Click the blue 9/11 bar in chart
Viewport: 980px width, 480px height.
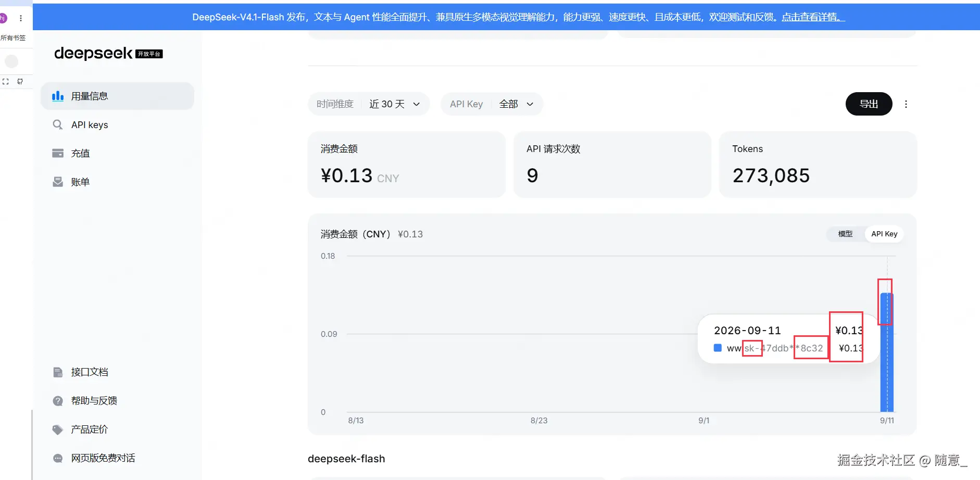pos(887,352)
